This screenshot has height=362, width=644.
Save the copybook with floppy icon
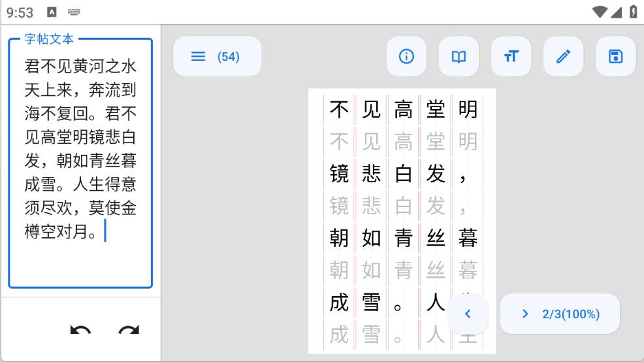pyautogui.click(x=615, y=57)
